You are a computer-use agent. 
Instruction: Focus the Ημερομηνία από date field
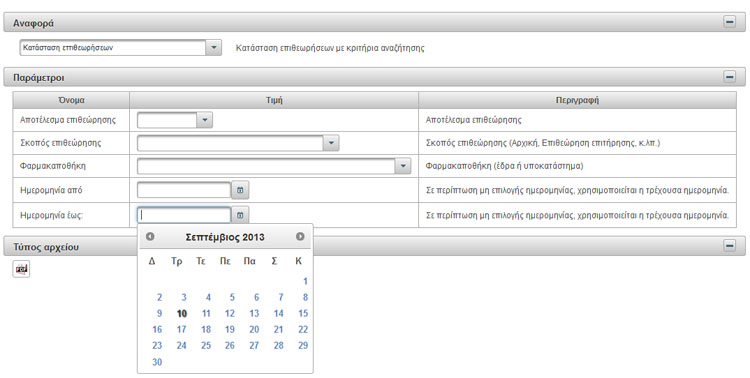184,190
